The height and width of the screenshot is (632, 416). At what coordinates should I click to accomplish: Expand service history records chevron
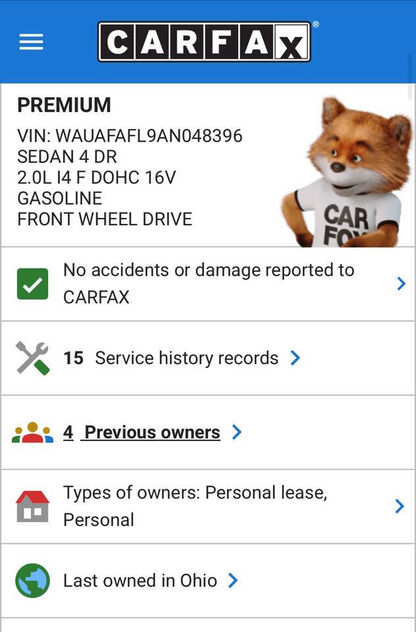pos(295,358)
